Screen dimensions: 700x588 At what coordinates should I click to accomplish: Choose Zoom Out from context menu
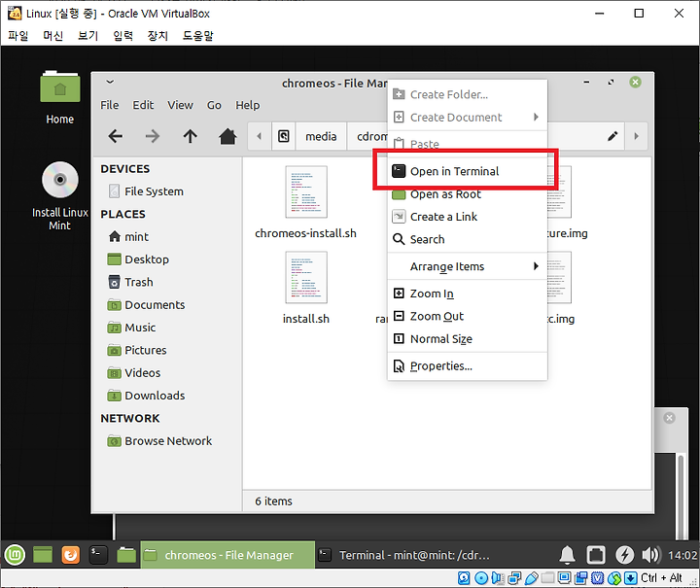point(468,316)
